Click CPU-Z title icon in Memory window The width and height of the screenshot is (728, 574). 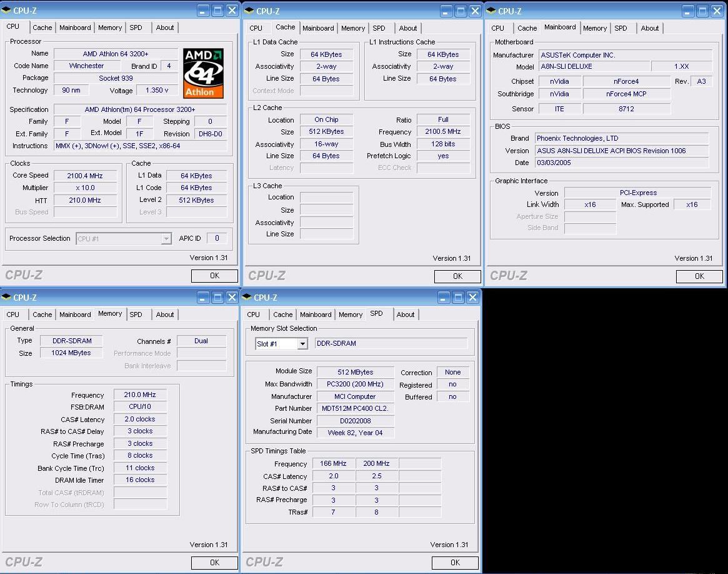6,297
